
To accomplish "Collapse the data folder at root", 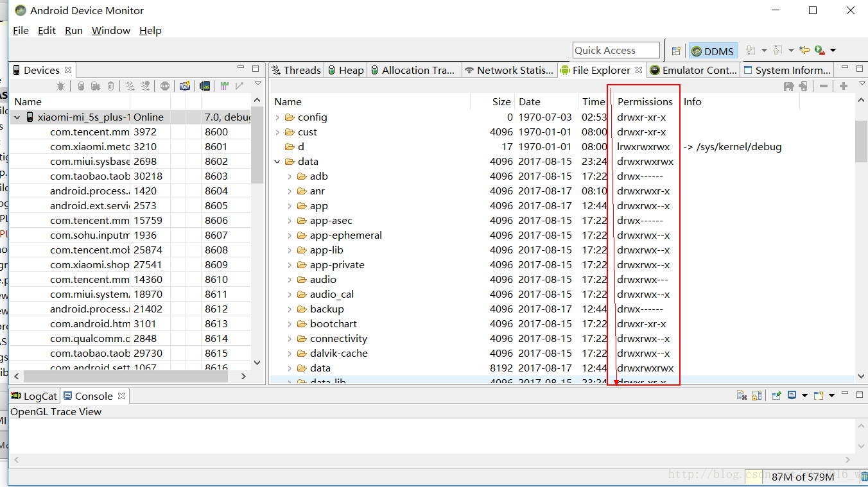I will [x=277, y=162].
